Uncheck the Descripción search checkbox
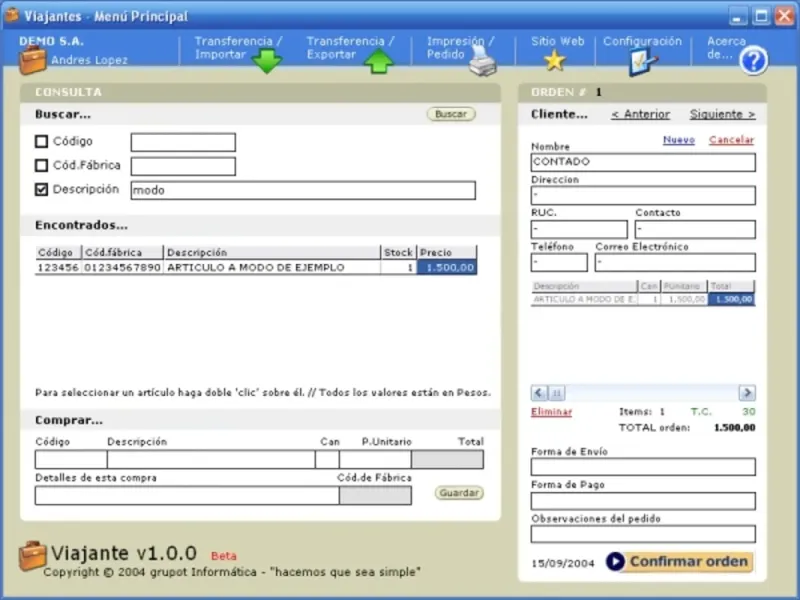Viewport: 800px width, 600px height. pos(41,189)
